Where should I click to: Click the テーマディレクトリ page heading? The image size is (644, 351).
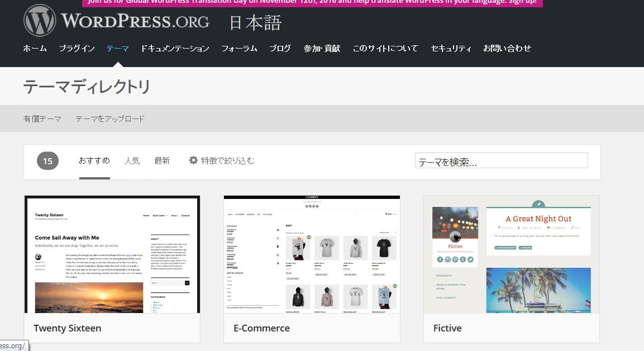tap(87, 86)
